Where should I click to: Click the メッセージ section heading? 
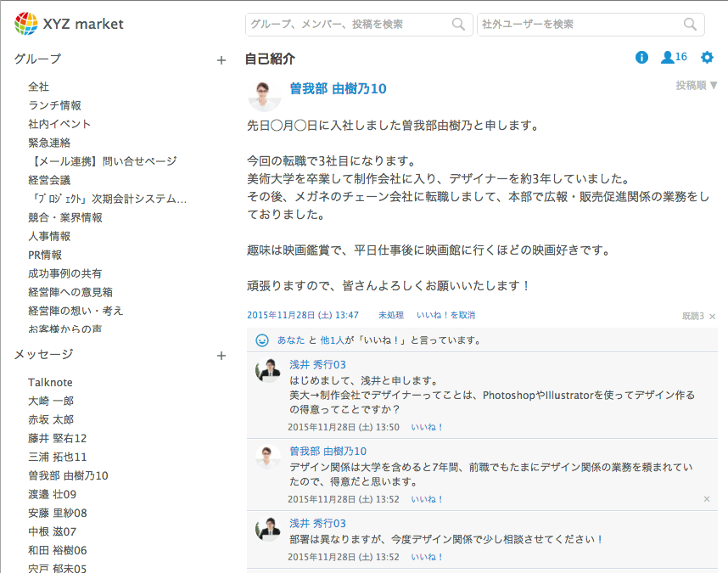43,354
